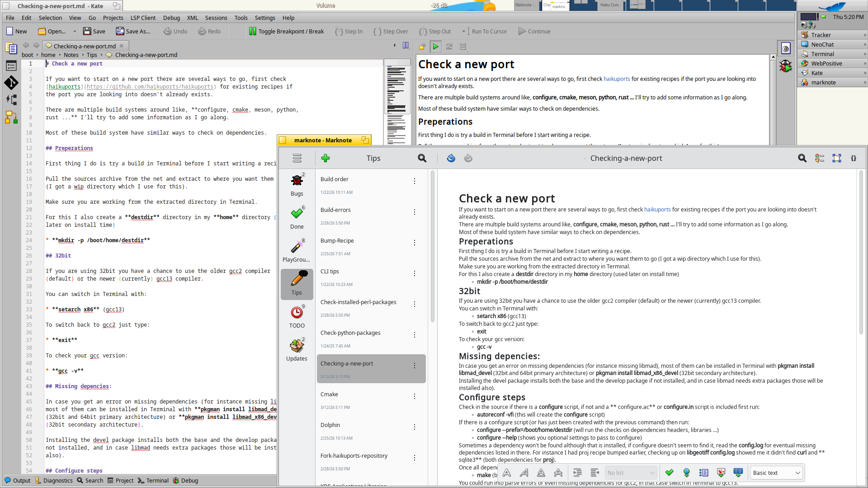Insert link using globe icon
868x488 pixels.
click(686, 473)
